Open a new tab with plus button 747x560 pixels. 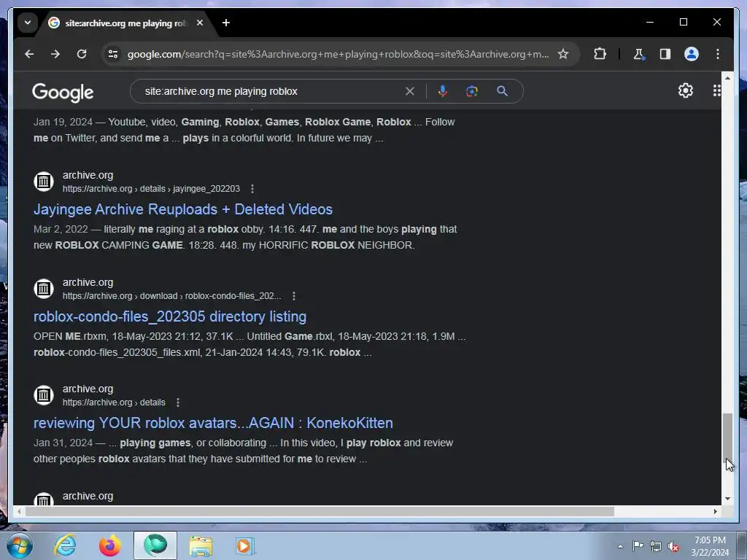tap(226, 23)
